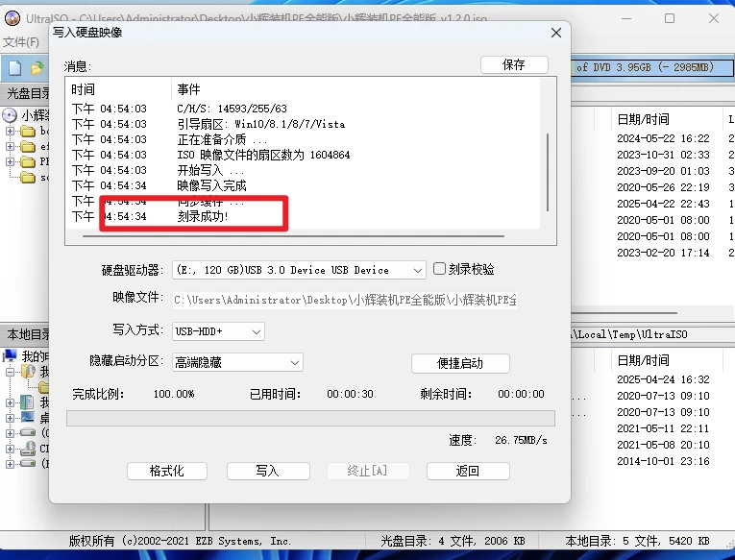Collapse the My ISO Files node in local tree

[10, 372]
